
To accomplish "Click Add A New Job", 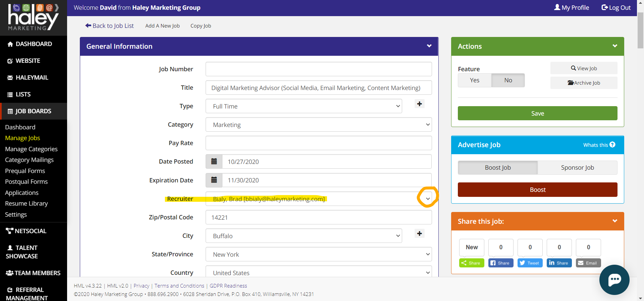I will pyautogui.click(x=162, y=26).
